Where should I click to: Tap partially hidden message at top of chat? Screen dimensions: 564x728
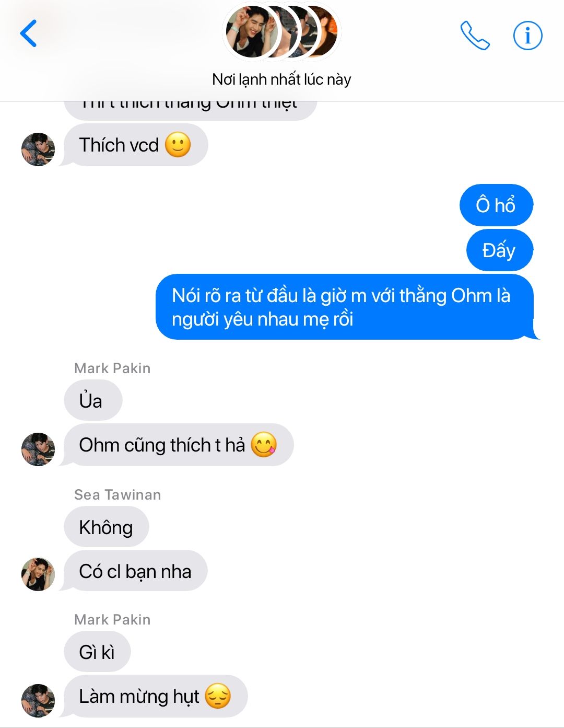190,110
